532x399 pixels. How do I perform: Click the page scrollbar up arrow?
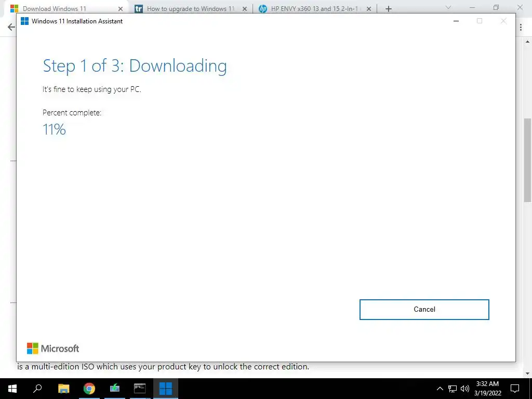pos(528,42)
